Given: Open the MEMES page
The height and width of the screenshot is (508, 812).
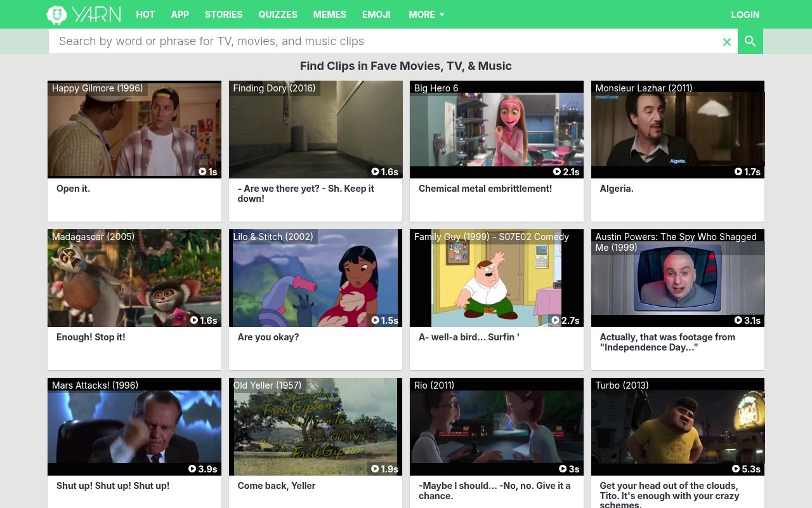Looking at the screenshot, I should (330, 15).
